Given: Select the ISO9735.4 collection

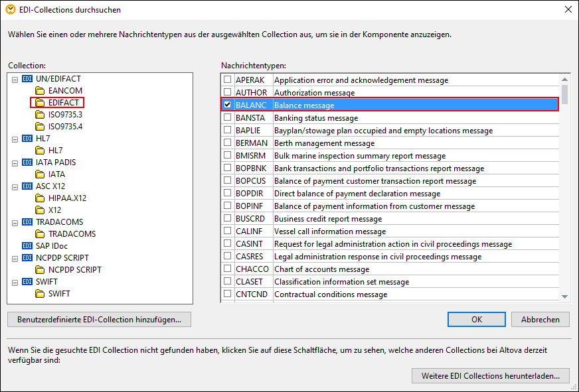Looking at the screenshot, I should [x=65, y=127].
